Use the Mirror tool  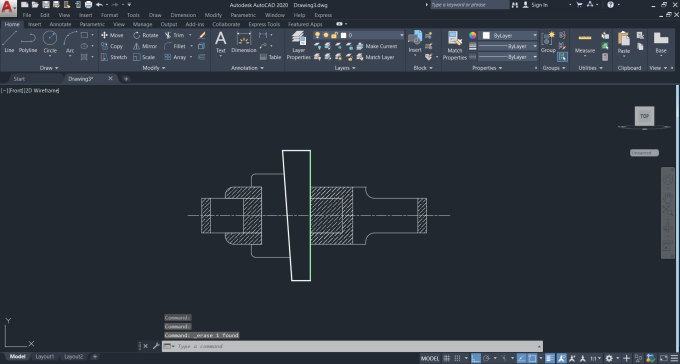point(145,46)
